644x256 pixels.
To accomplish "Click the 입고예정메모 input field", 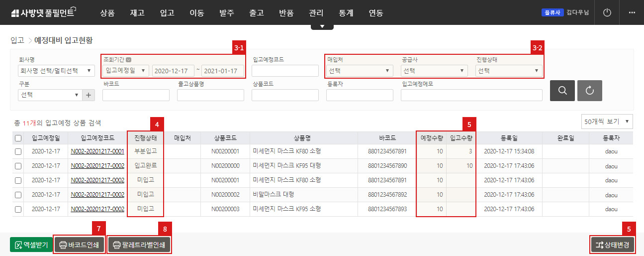I will pyautogui.click(x=471, y=95).
